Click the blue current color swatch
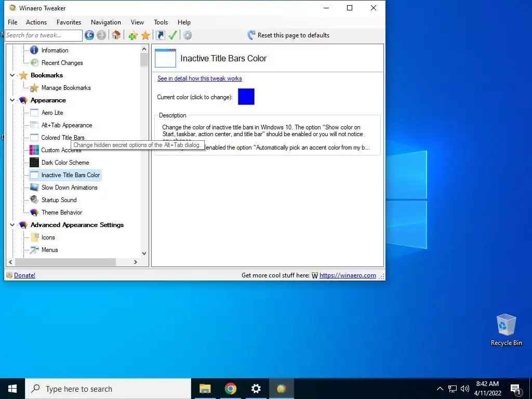Image resolution: width=532 pixels, height=399 pixels. tap(246, 97)
